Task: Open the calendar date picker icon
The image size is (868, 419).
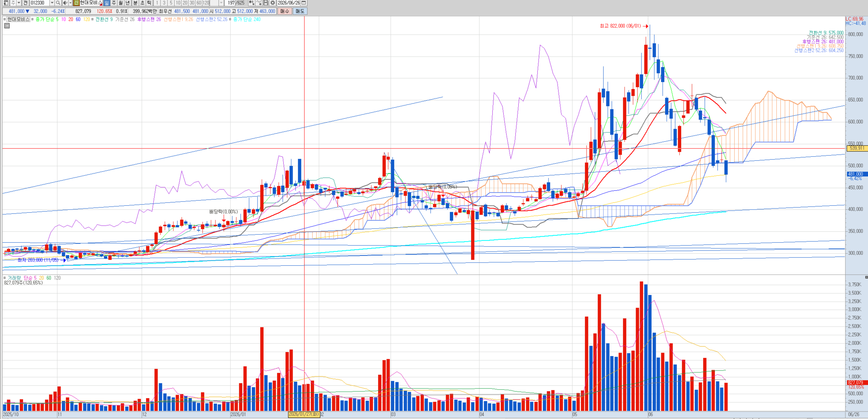Action: pos(304,3)
